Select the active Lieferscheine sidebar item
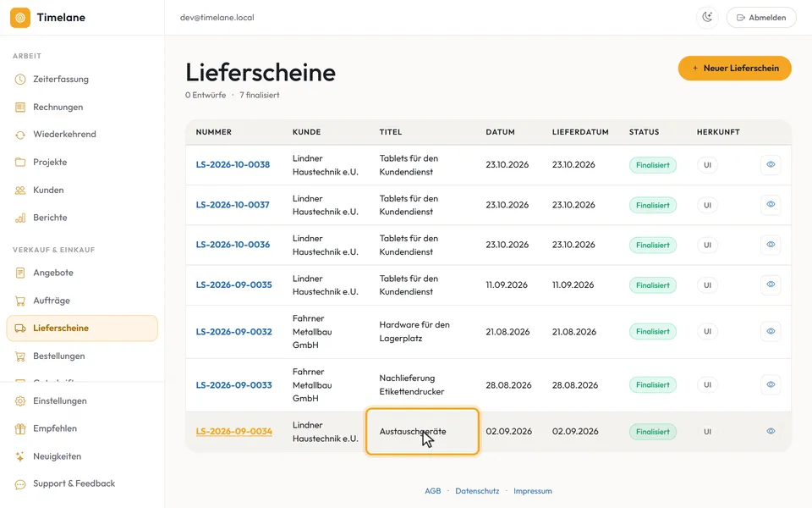 tap(82, 329)
